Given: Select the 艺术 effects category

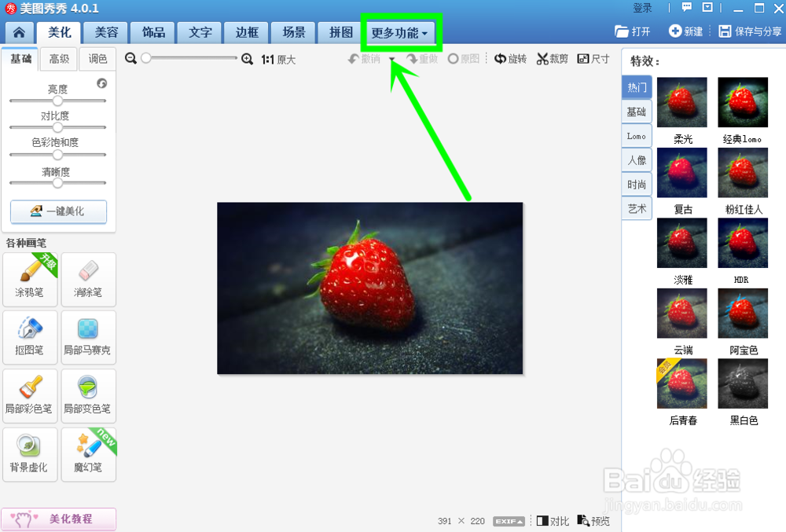Looking at the screenshot, I should coord(637,208).
